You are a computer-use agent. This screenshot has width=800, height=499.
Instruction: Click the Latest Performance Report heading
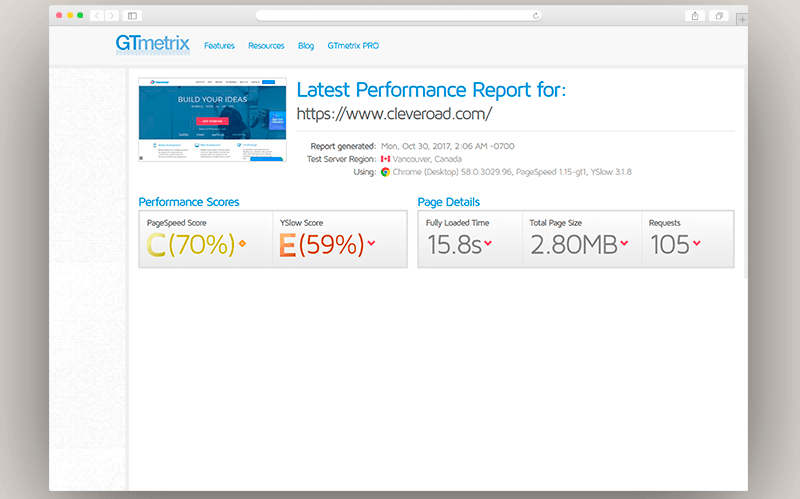tap(431, 90)
